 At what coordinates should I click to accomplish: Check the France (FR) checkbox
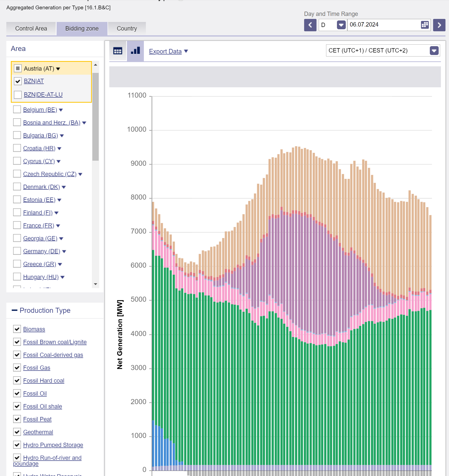[x=17, y=225]
